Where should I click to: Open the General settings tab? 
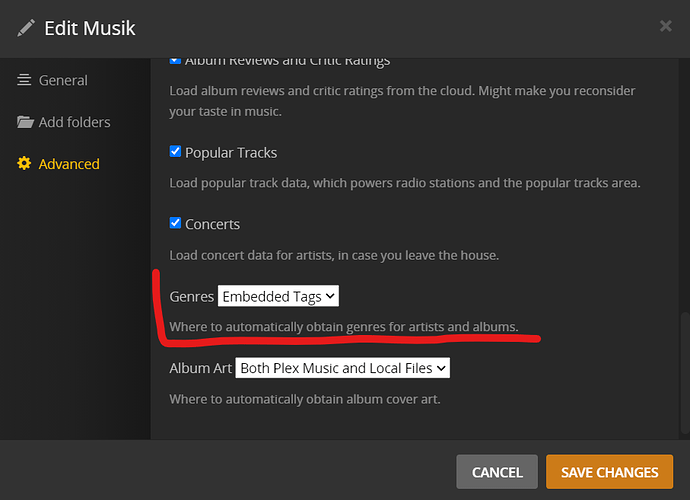coord(62,80)
